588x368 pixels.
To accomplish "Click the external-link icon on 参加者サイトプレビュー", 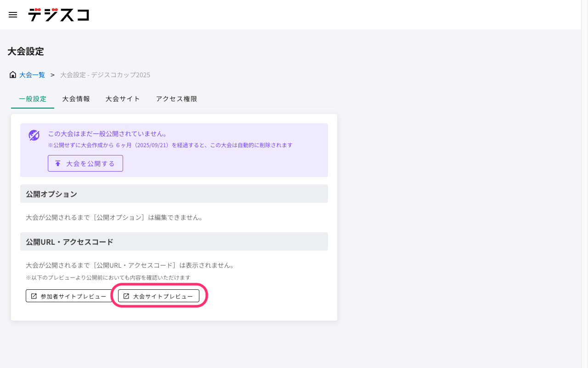I will coord(34,296).
